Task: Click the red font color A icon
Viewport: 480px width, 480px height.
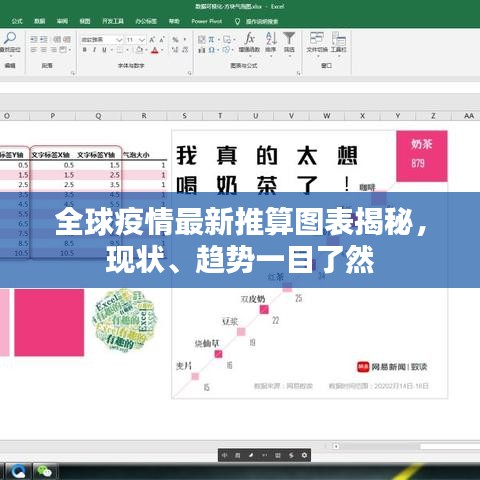Action: [155, 50]
